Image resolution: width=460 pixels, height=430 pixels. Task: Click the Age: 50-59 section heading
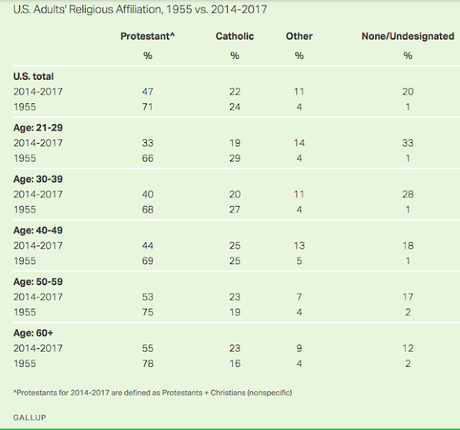point(38,282)
